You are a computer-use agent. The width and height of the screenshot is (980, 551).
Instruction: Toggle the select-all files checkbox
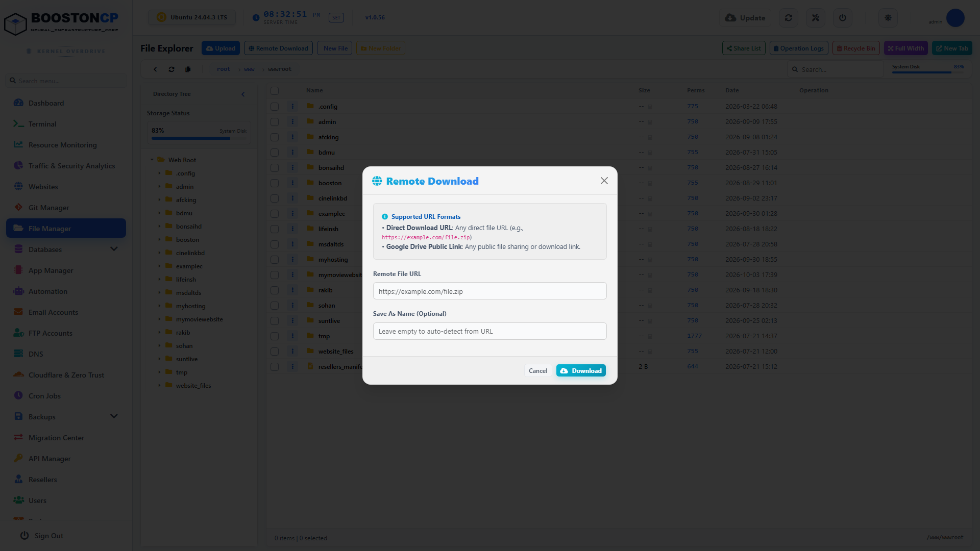[275, 90]
